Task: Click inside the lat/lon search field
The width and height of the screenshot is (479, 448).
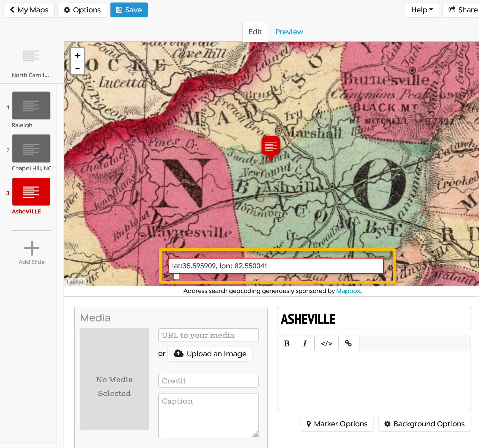Action: point(276,266)
